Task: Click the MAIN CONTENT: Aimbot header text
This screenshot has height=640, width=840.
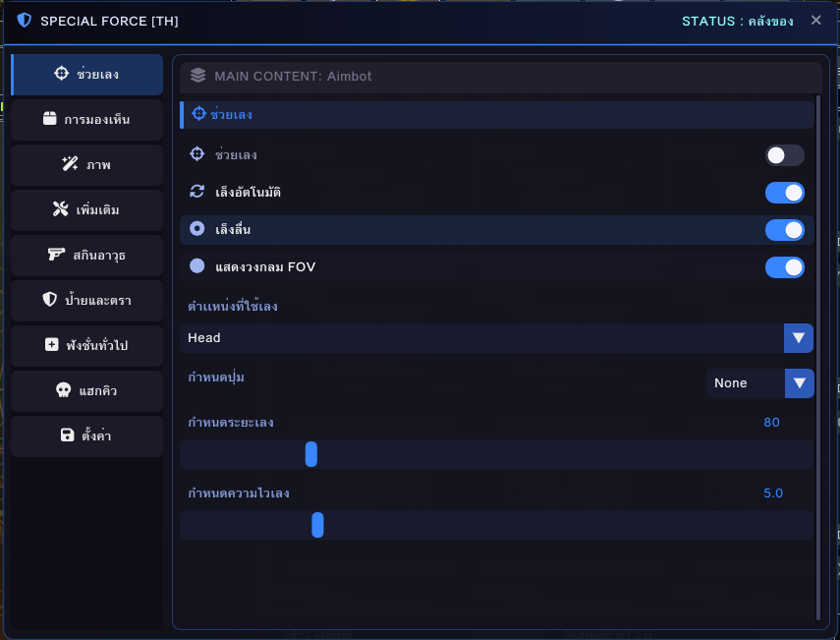Action: pos(293,76)
